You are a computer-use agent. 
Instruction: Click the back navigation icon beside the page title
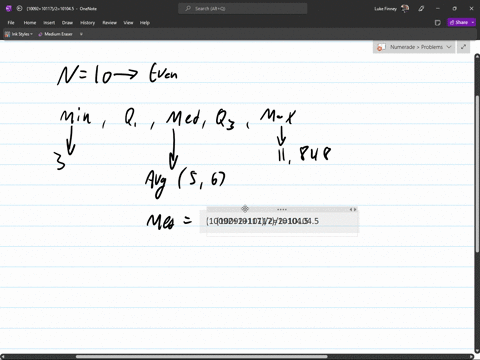(x=19, y=9)
